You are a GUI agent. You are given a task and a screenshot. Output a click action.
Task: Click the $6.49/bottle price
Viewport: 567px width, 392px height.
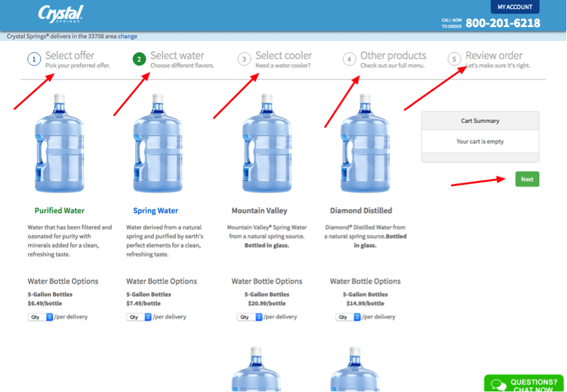[45, 304]
